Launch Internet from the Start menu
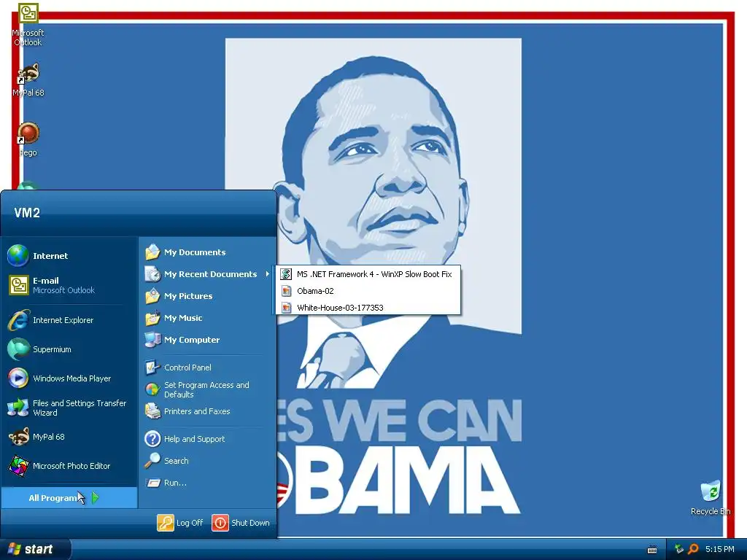 tap(69, 256)
